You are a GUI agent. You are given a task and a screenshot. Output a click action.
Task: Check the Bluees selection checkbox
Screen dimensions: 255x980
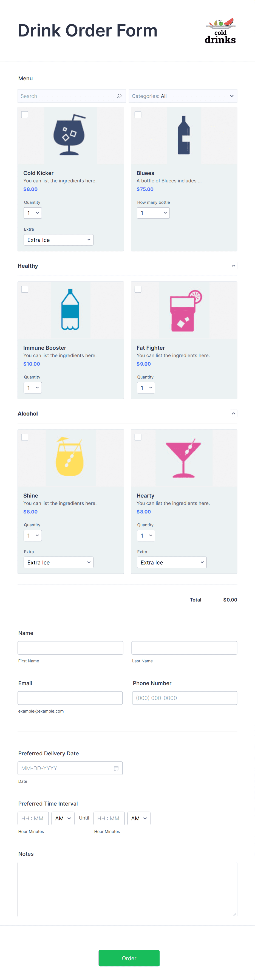pyautogui.click(x=138, y=114)
